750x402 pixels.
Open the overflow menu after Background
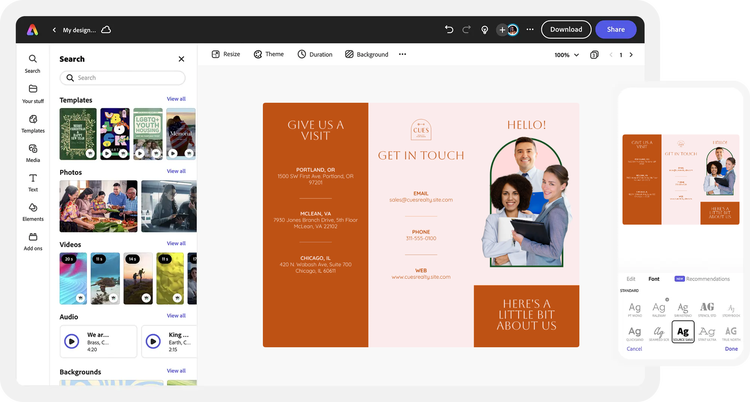403,54
